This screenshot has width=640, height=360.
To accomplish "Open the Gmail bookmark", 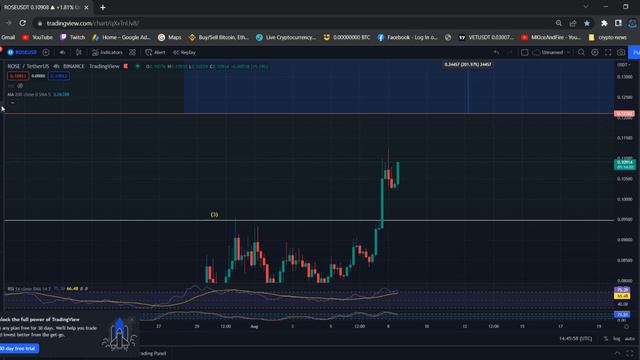I will 8,37.
